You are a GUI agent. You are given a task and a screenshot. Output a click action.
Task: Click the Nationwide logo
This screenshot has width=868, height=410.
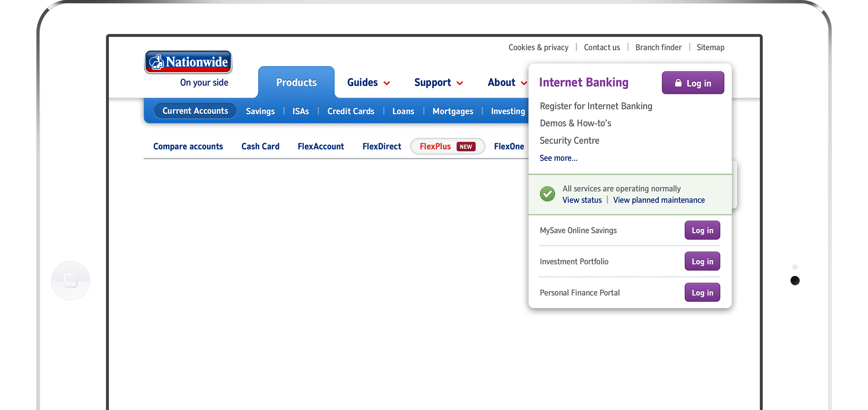[188, 62]
